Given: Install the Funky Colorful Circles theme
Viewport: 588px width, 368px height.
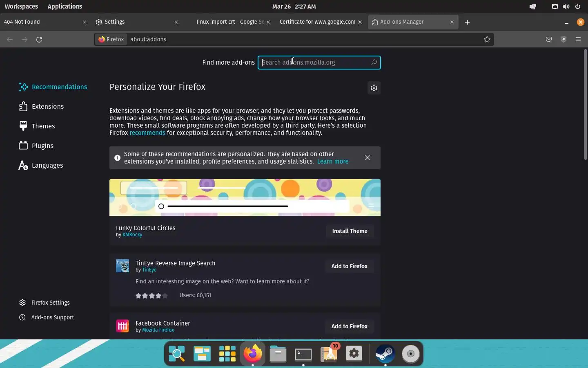Looking at the screenshot, I should 350,231.
